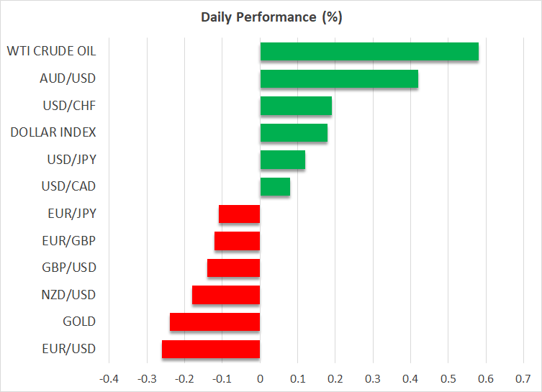Click the Daily Performance (%) chart title

coord(271,16)
